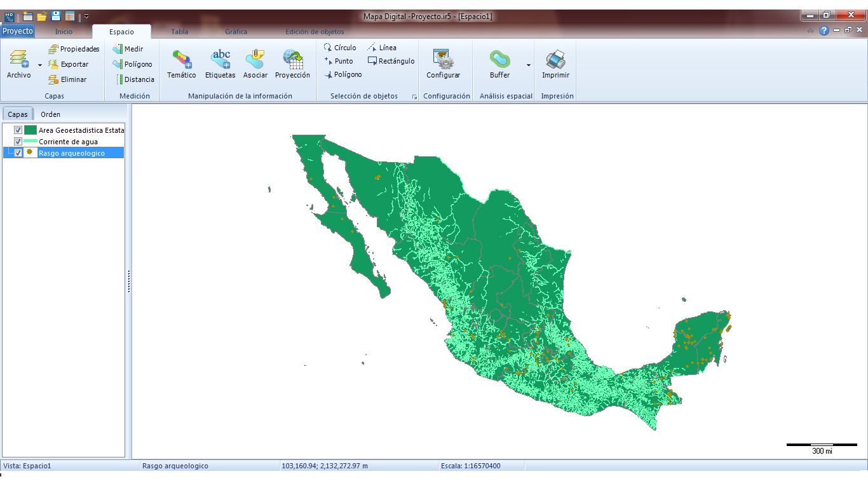Hide the Area Geoestadistica Estatal layer
Screen dimensions: 868x488
pyautogui.click(x=17, y=130)
